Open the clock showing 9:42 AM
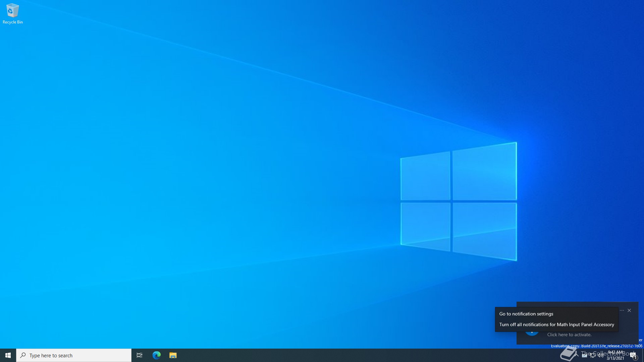The height and width of the screenshot is (362, 644). tap(615, 355)
